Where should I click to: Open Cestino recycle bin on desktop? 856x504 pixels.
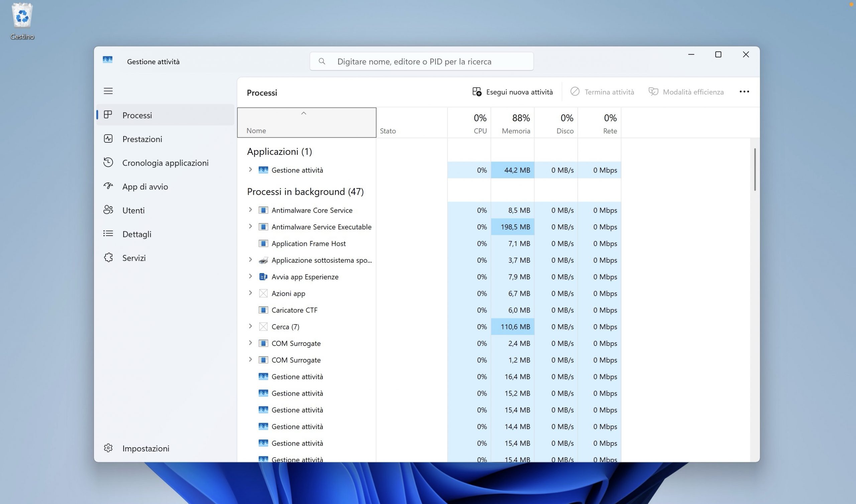[22, 17]
